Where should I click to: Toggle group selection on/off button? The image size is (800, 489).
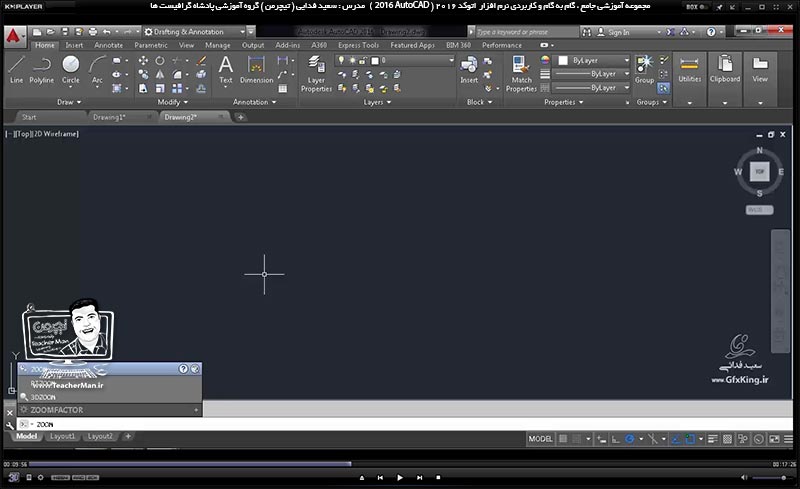click(663, 88)
